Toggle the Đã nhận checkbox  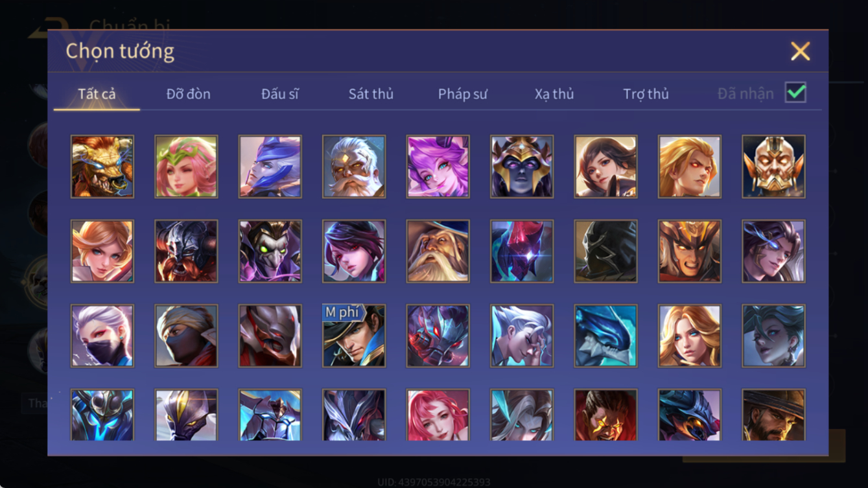[795, 93]
